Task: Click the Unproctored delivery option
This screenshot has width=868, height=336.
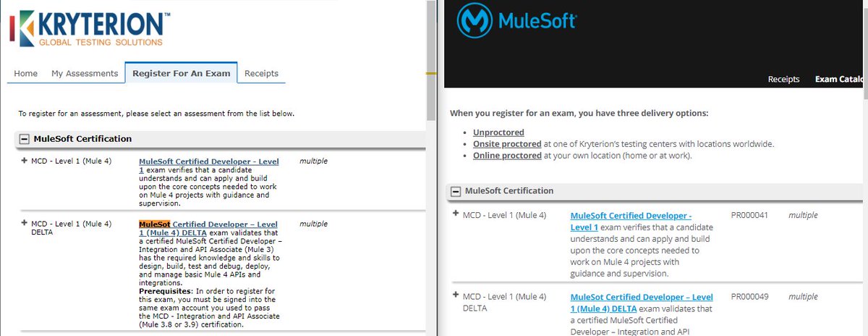Action: [x=498, y=133]
